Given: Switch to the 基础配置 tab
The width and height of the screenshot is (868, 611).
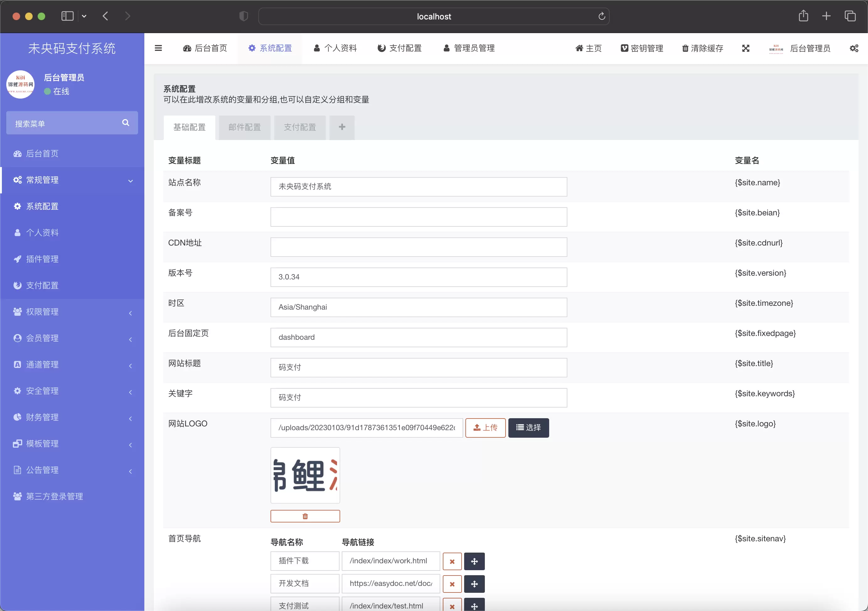Looking at the screenshot, I should pyautogui.click(x=190, y=127).
